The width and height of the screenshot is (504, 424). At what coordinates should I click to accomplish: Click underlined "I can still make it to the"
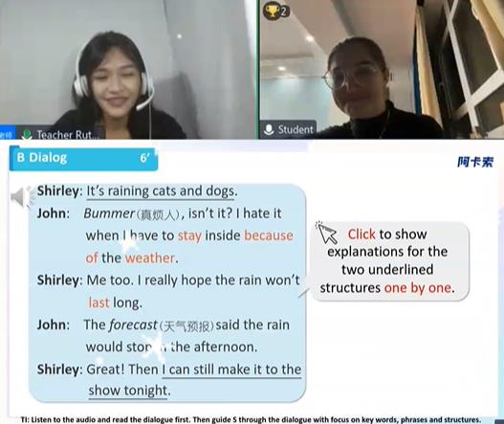pos(231,369)
